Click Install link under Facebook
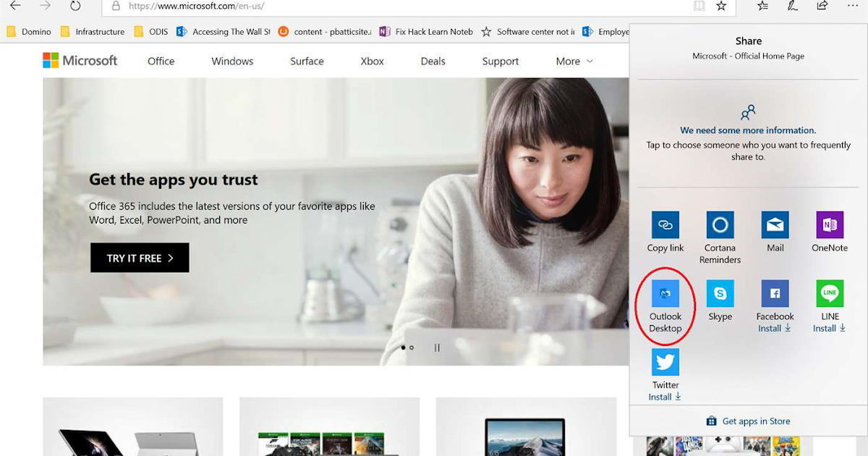 point(775,329)
